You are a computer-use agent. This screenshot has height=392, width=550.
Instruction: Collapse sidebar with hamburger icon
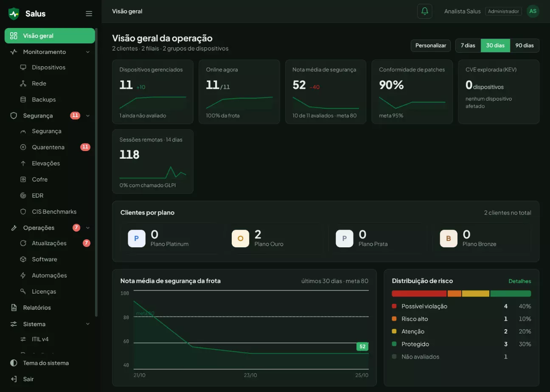[89, 14]
